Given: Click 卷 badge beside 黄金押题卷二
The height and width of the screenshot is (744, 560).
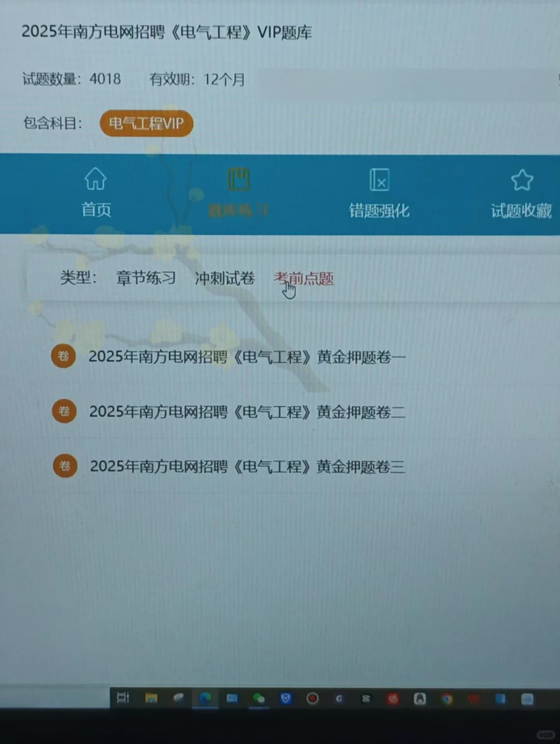Looking at the screenshot, I should pyautogui.click(x=64, y=411).
